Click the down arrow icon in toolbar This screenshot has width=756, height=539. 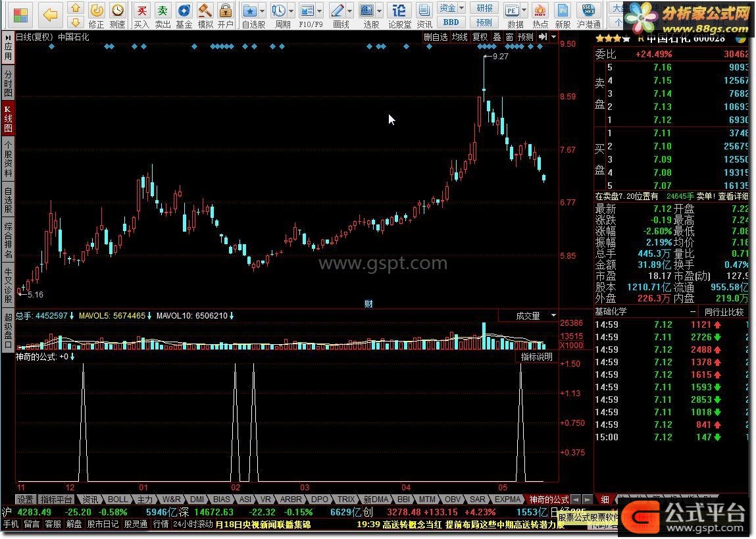[75, 22]
